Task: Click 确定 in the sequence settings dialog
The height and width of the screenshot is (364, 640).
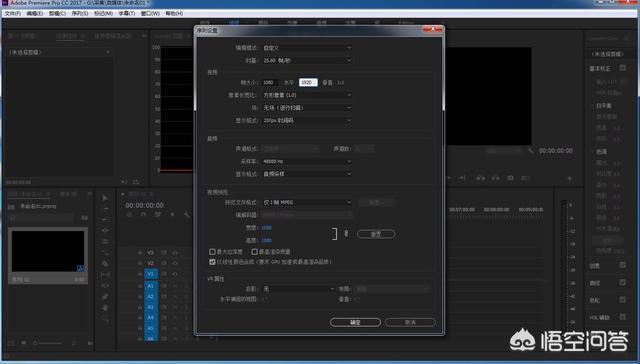Action: point(355,322)
